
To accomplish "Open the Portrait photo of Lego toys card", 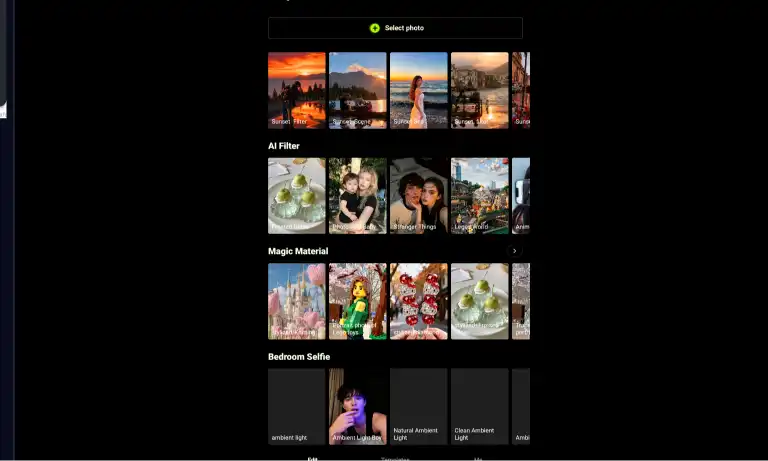I will pos(358,301).
